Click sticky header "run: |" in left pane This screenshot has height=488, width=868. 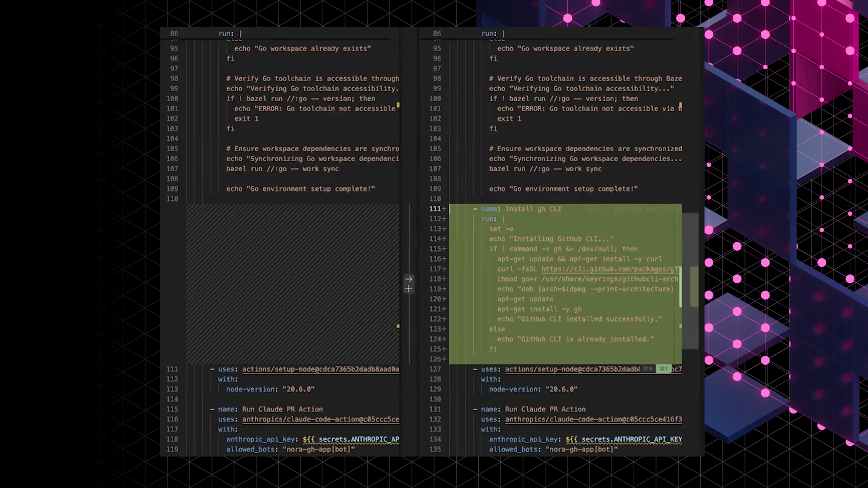(x=230, y=33)
